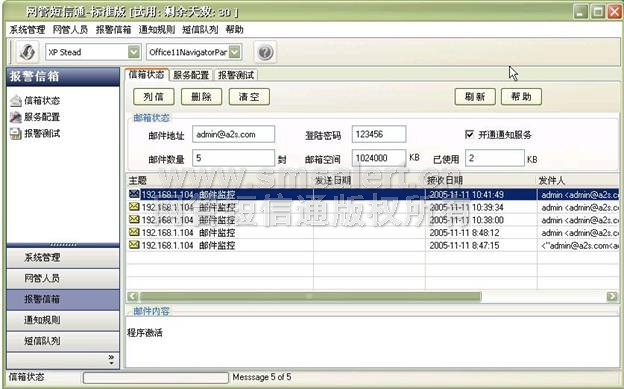Toggle the 开通通知服务 checkbox
The width and height of the screenshot is (624, 389).
coord(470,135)
